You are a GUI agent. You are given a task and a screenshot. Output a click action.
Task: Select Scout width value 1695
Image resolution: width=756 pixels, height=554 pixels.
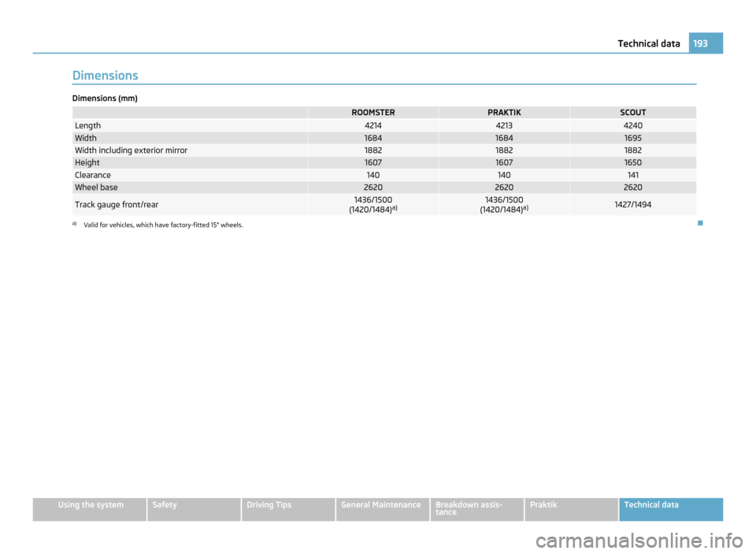tap(632, 138)
